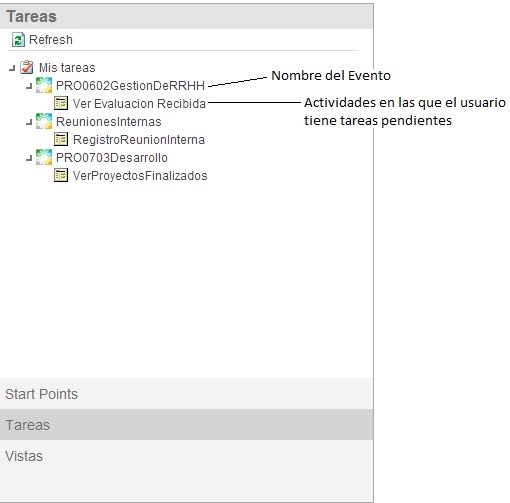The height and width of the screenshot is (503, 510).
Task: Click the Refresh text link
Action: pos(51,40)
